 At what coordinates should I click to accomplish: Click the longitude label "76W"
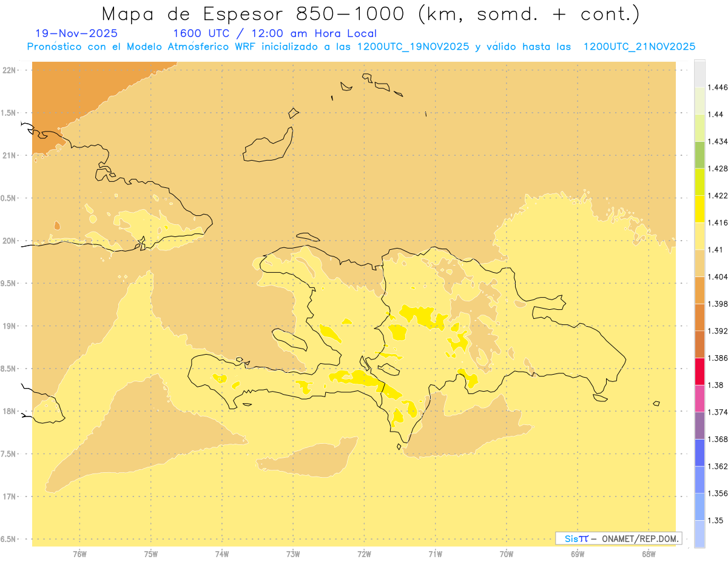(79, 554)
